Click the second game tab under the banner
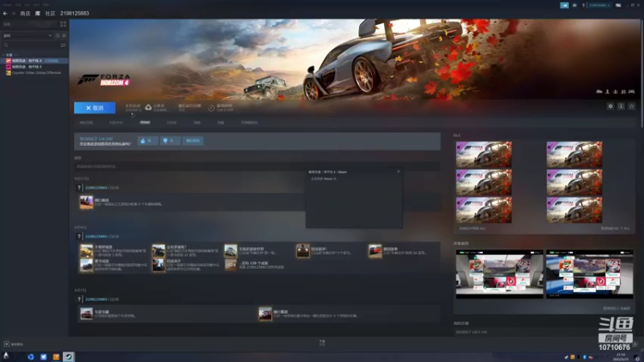The width and height of the screenshot is (644, 362). pos(116,123)
